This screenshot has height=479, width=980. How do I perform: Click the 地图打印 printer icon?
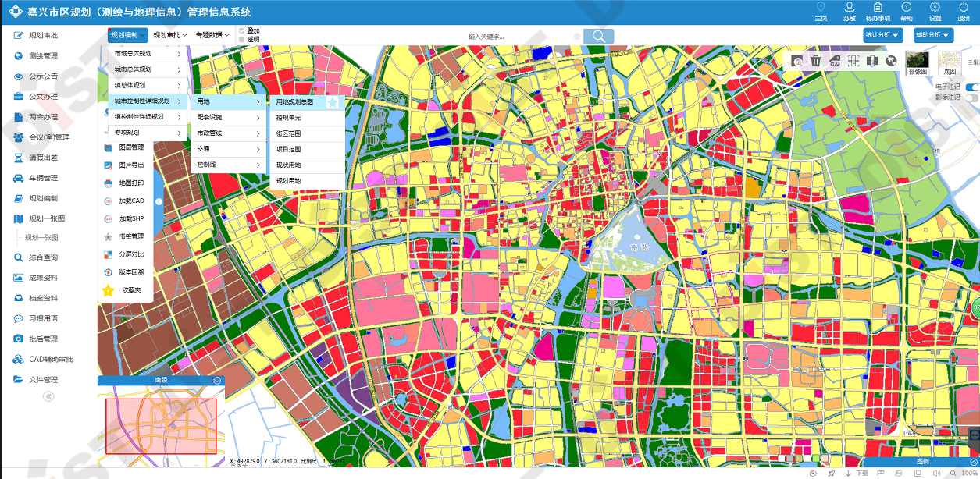click(109, 183)
